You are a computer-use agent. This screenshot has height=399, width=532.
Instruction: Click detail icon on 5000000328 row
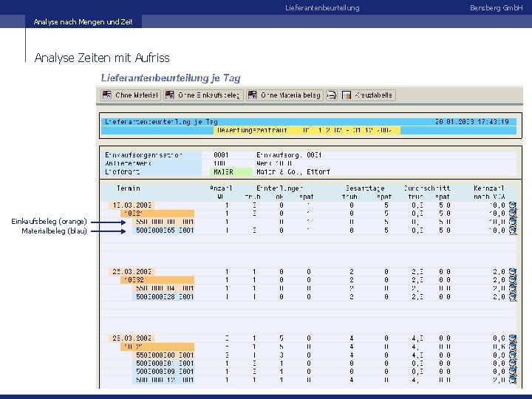tap(513, 297)
